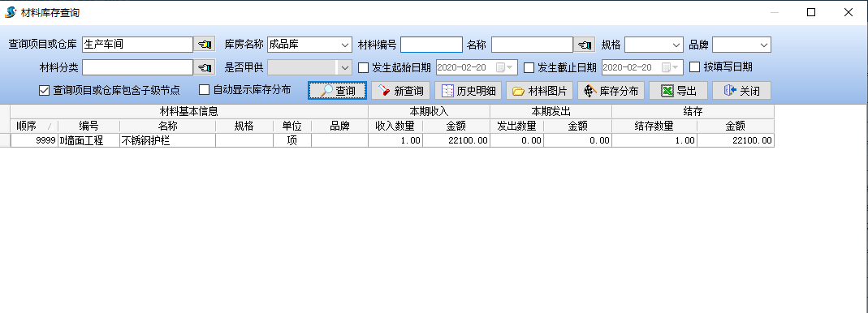Image resolution: width=868 pixels, height=313 pixels.
Task: Enable 发生截止日期 checkbox
Action: coord(529,67)
